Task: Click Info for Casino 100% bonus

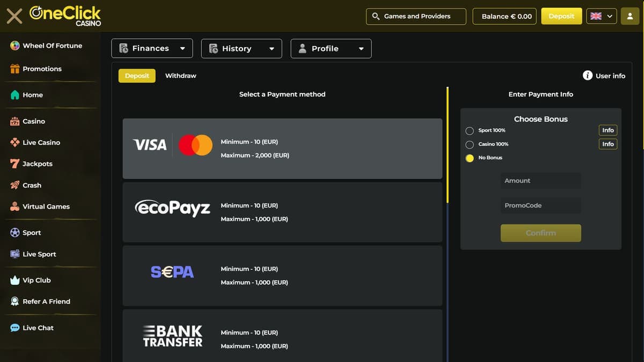Action: (608, 144)
